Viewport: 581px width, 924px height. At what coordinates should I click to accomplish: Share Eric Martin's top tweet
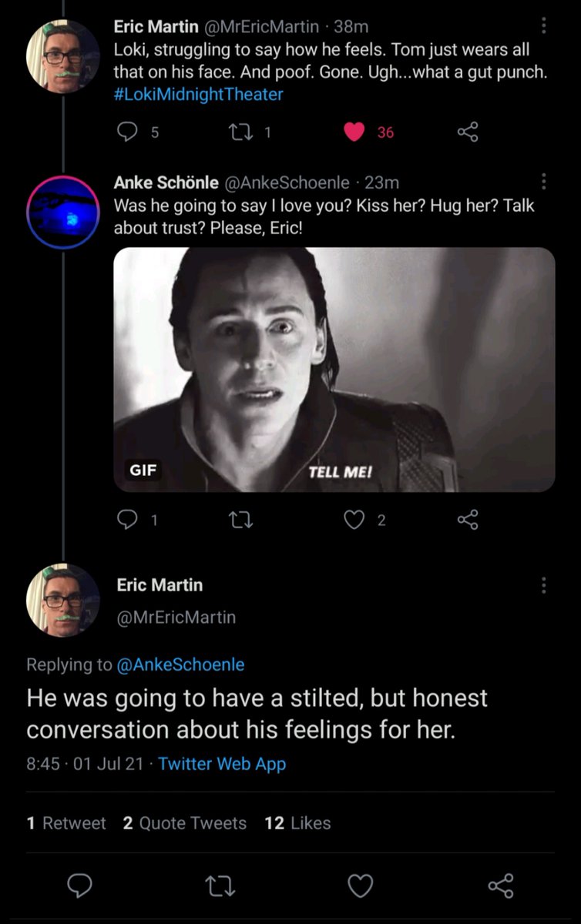click(x=468, y=132)
